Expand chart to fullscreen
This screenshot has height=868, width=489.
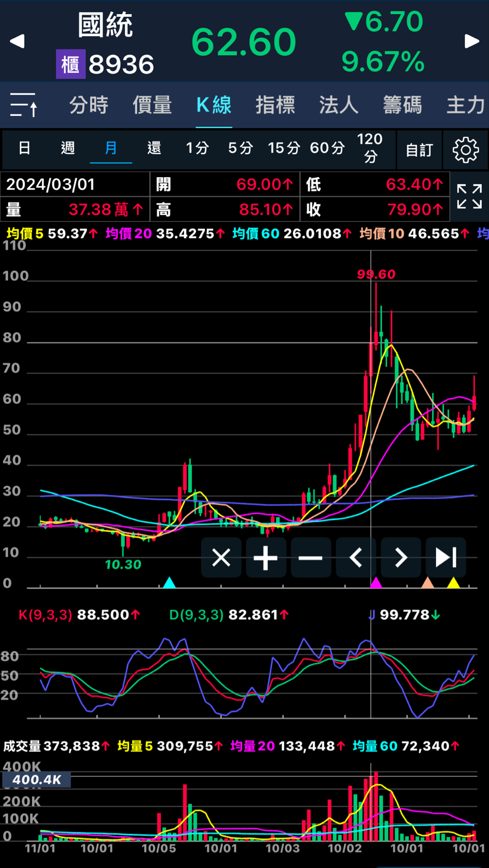[469, 197]
